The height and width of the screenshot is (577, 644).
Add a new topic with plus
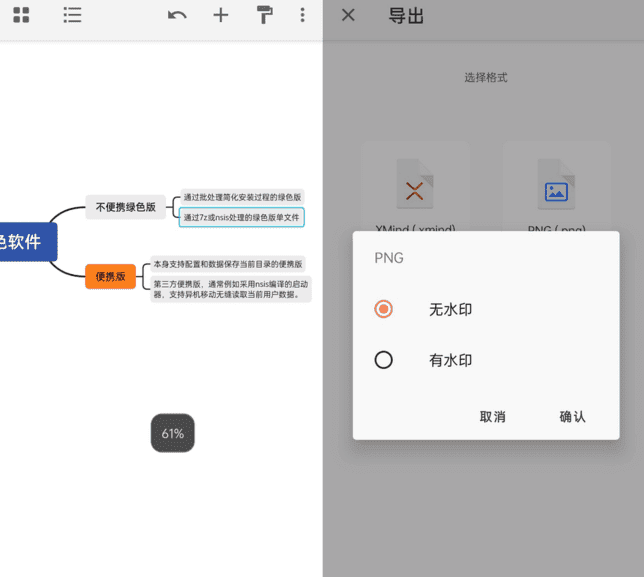point(221,16)
